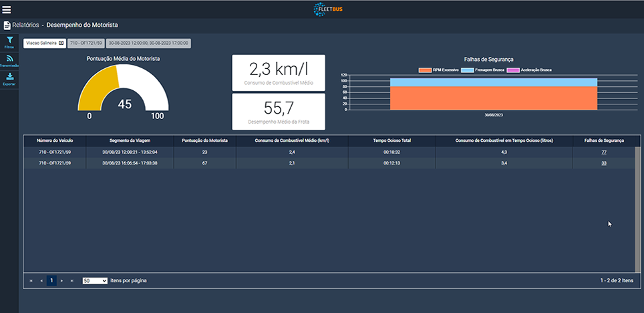Toggle Aceleração Brusca series in chart legend

coord(529,70)
